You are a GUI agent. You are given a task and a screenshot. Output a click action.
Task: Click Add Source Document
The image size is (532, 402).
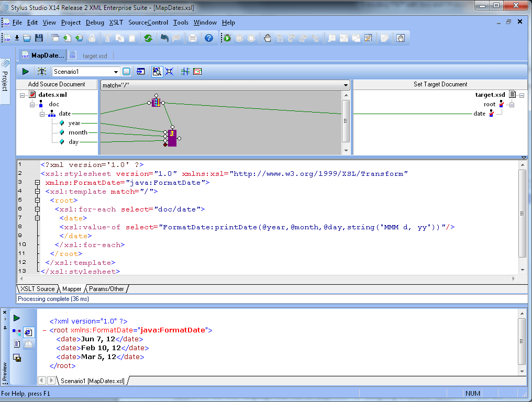click(x=57, y=84)
